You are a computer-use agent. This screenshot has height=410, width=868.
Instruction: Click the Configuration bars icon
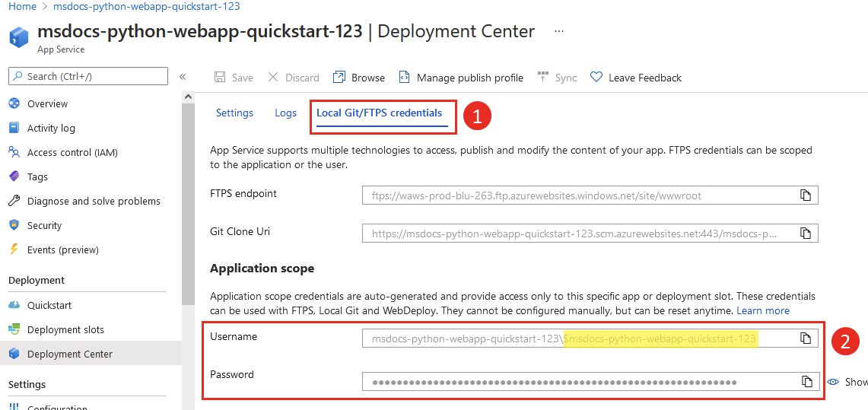coord(14,407)
